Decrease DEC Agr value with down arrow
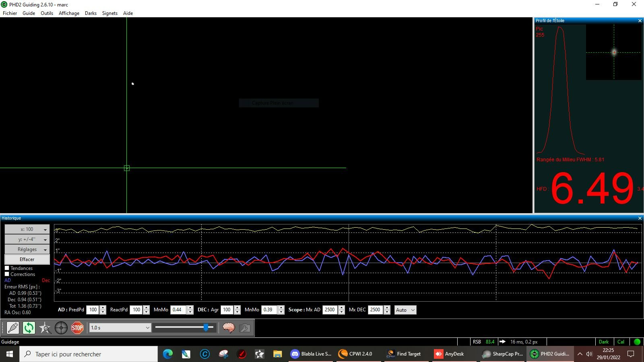Image resolution: width=644 pixels, height=362 pixels. click(237, 312)
